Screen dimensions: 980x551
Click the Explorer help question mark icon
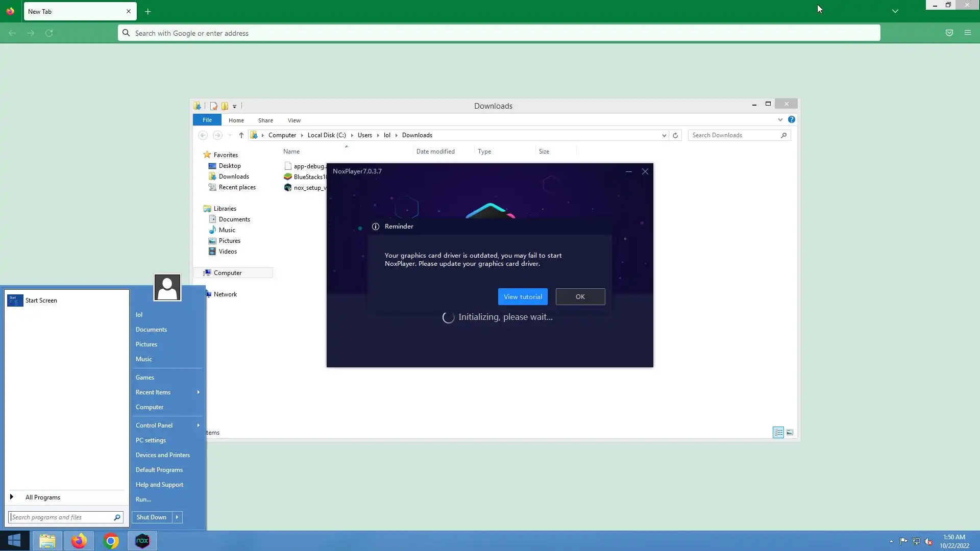point(791,119)
